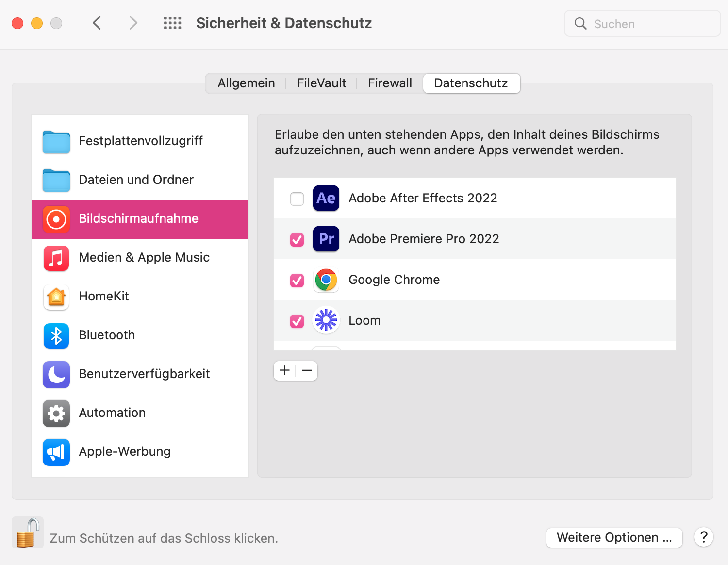
Task: Click 'Zum Schützen auf das Schloss klicken.' text
Action: (164, 538)
